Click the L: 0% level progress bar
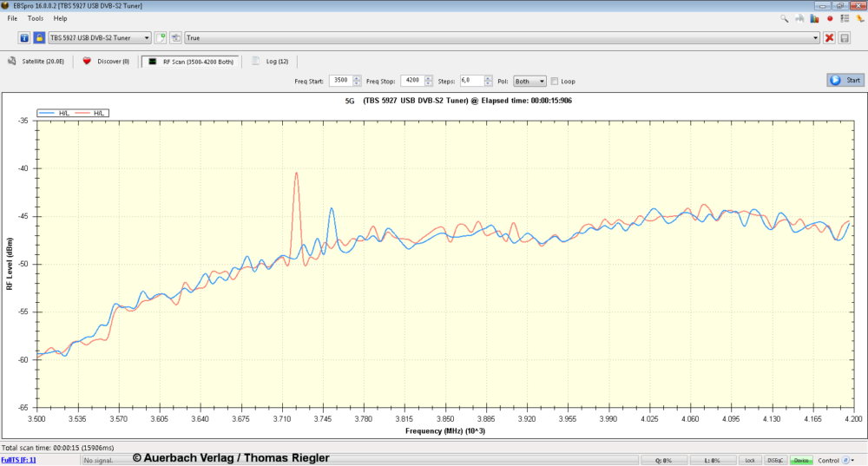This screenshot has width=868, height=466. pos(713,461)
